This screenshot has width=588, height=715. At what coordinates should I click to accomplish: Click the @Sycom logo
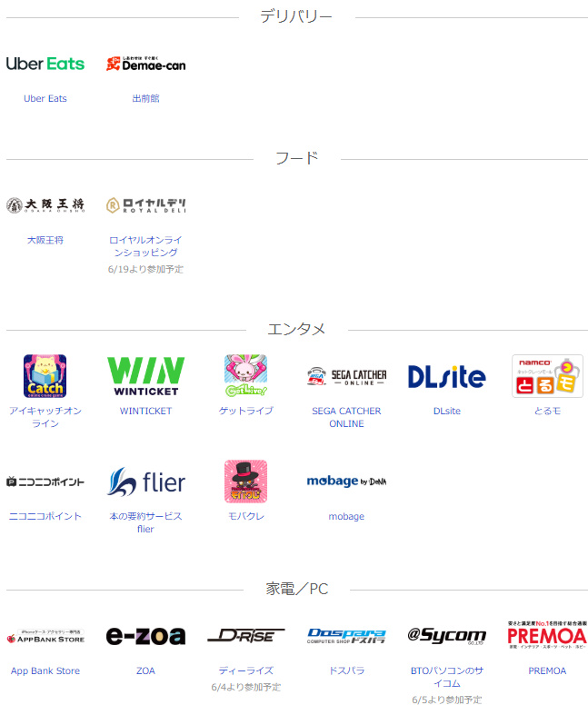click(446, 636)
